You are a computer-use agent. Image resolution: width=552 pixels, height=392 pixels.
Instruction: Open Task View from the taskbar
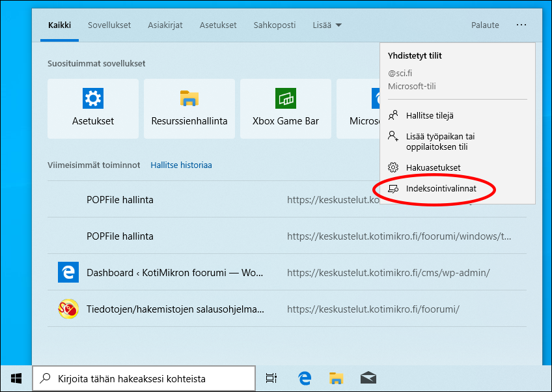coord(271,378)
